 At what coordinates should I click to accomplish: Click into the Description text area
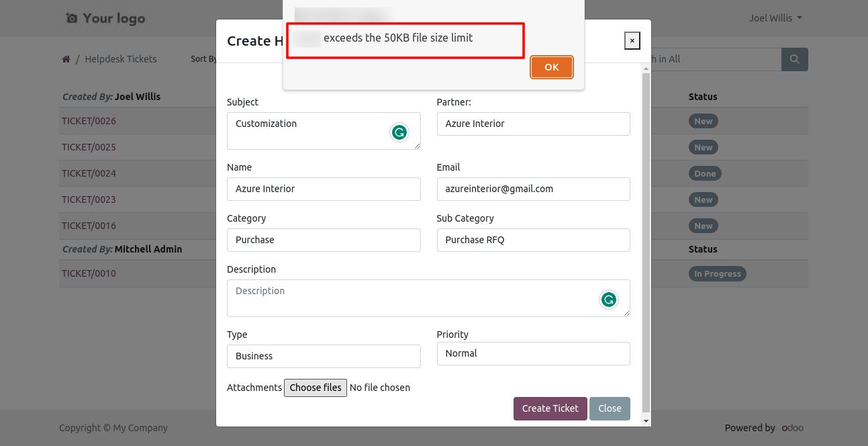tap(428, 298)
